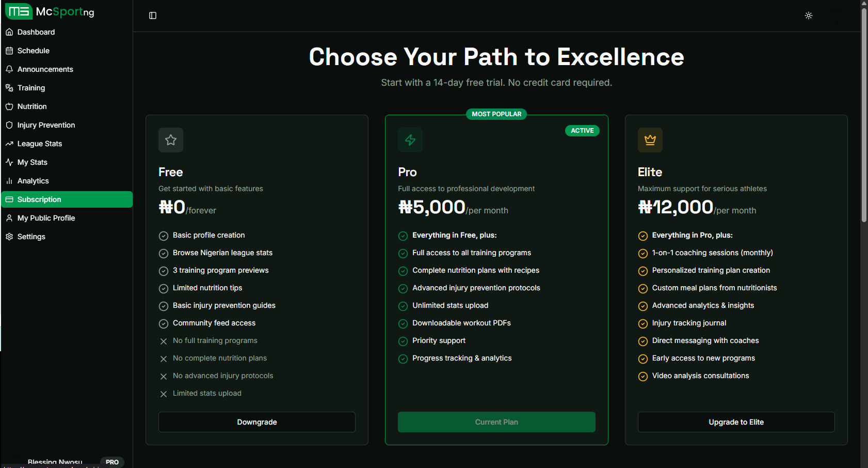Toggle light mode with the sun icon
The image size is (868, 468).
click(809, 15)
